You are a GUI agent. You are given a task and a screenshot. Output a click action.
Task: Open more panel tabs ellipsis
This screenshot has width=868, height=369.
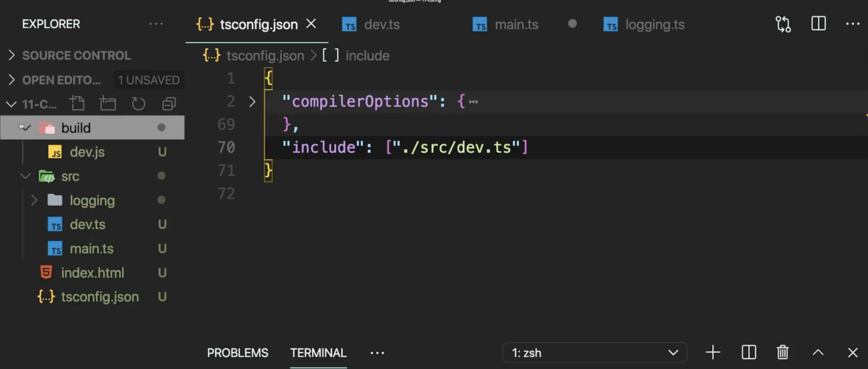pyautogui.click(x=377, y=353)
